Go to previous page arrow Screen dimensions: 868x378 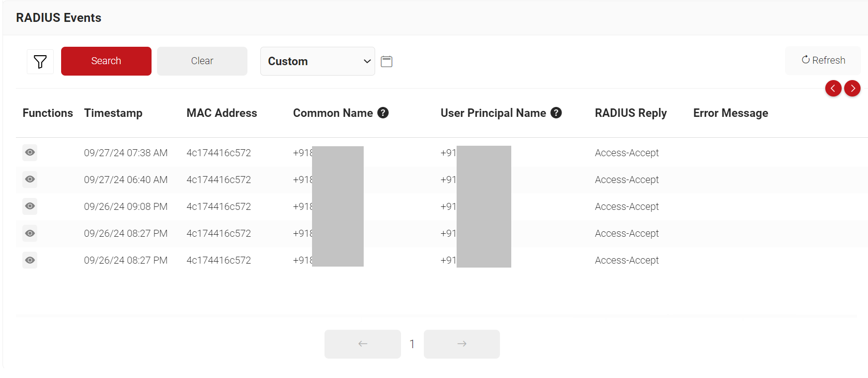pyautogui.click(x=362, y=344)
